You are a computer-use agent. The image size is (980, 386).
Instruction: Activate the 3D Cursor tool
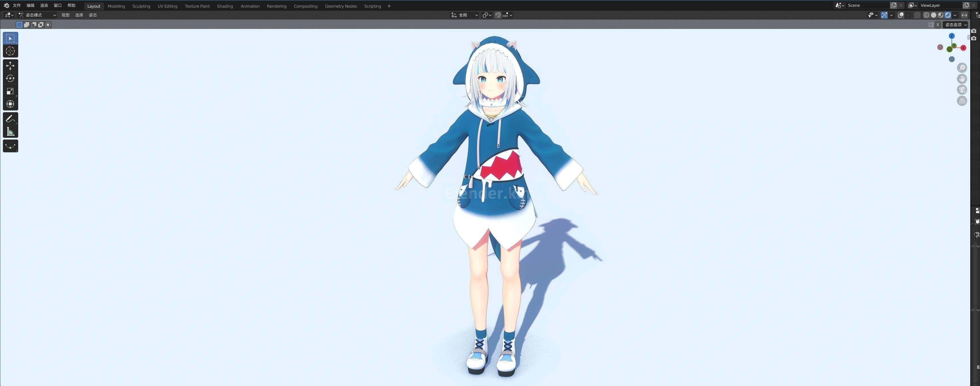[10, 51]
